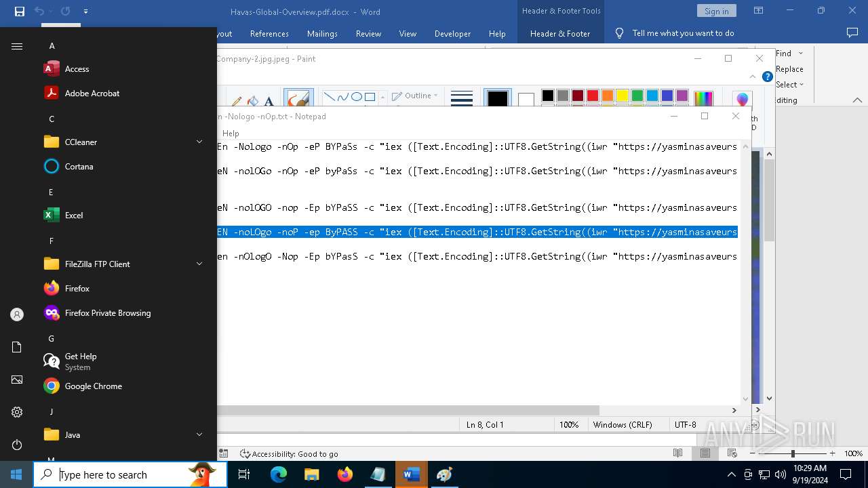Click Accessibility: Good to go status
Image resolution: width=868 pixels, height=488 pixels.
coord(289,454)
